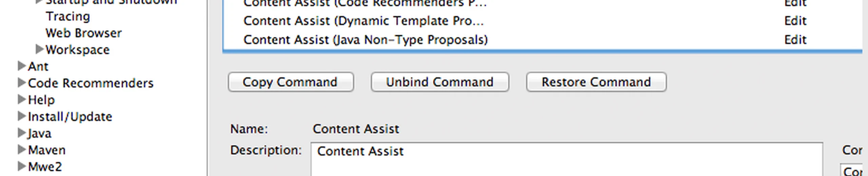
Task: Select Content Assist (Dynamic Template Pro...) row
Action: 363,21
